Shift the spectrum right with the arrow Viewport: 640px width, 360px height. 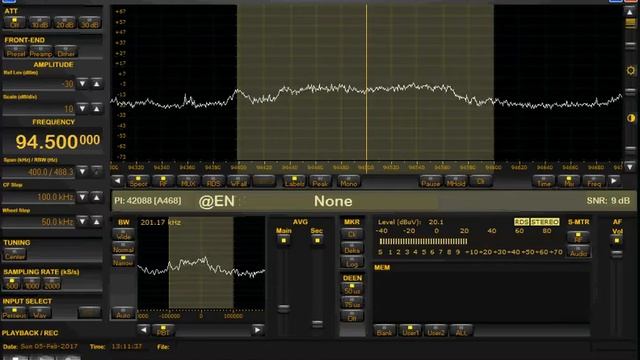(x=614, y=181)
